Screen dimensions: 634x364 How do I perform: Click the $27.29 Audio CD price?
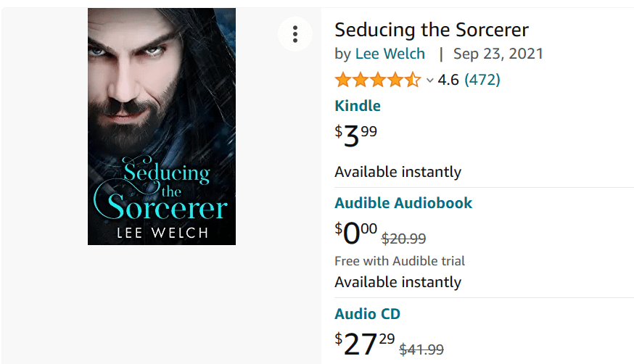(364, 344)
